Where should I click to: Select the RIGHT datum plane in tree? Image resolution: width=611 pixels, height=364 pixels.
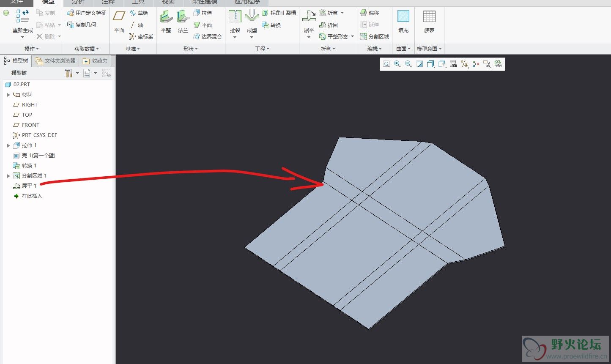click(x=25, y=105)
